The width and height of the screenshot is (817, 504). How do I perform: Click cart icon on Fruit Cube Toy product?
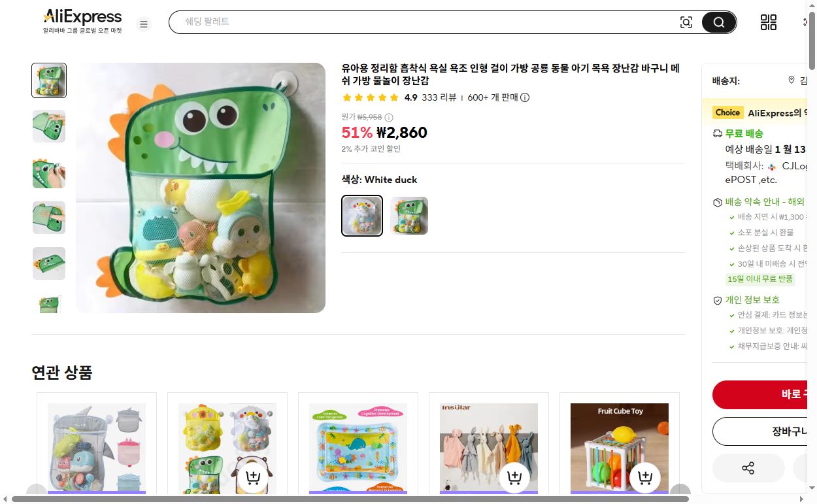point(645,477)
